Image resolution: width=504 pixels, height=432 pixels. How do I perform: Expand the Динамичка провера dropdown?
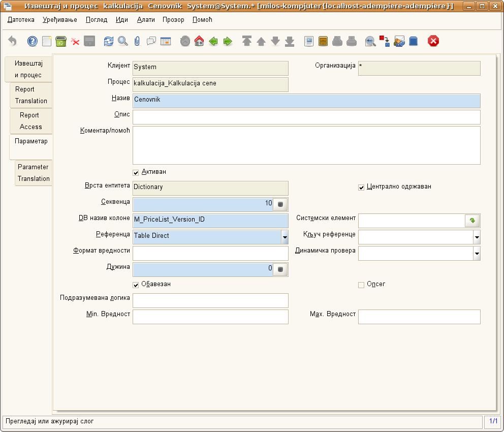pos(477,253)
